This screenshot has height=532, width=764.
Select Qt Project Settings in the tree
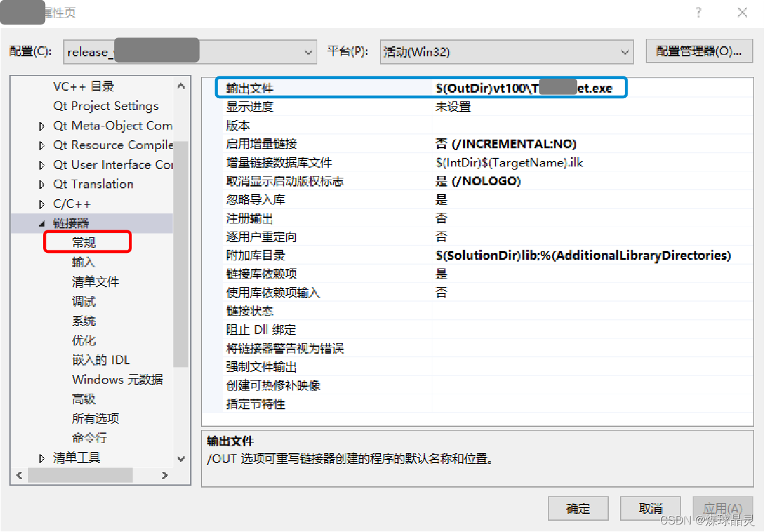pyautogui.click(x=106, y=106)
